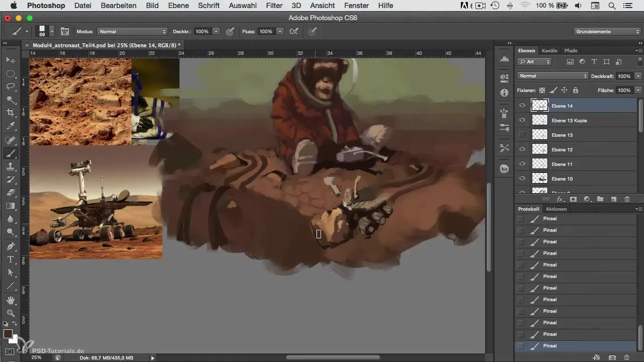Screen dimensions: 644x362
Task: Select the Elliptical Marquee tool
Action: 10,73
